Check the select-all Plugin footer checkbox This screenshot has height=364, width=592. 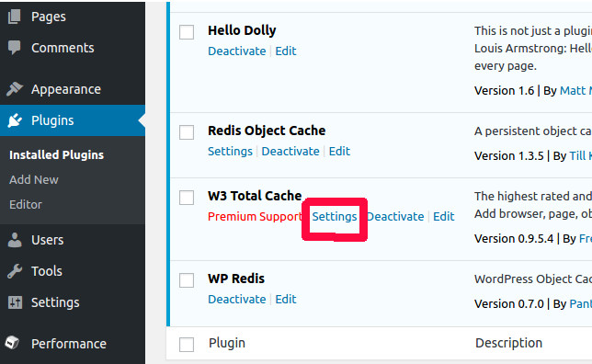point(187,345)
